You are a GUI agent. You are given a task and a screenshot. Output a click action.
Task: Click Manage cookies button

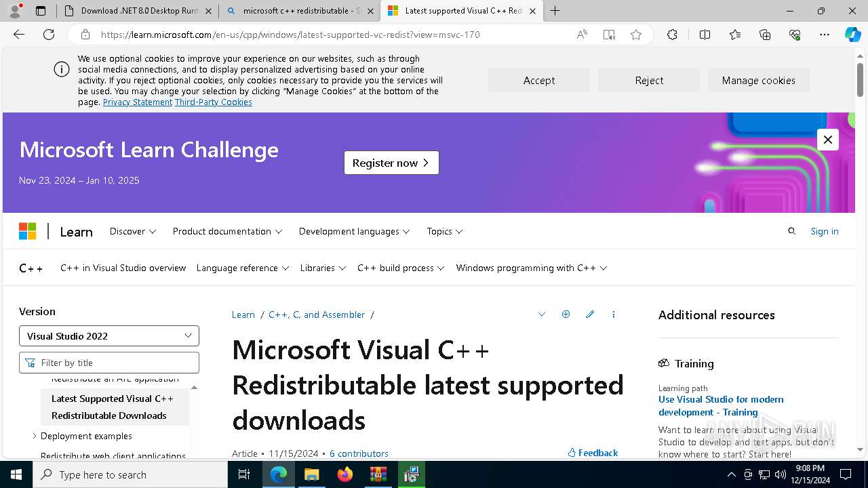[759, 80]
